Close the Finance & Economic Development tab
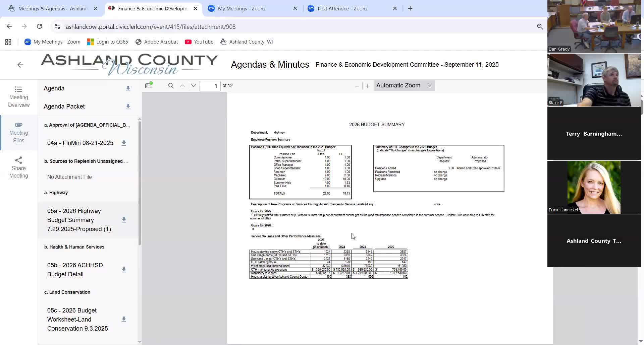The image size is (644, 345). (196, 8)
